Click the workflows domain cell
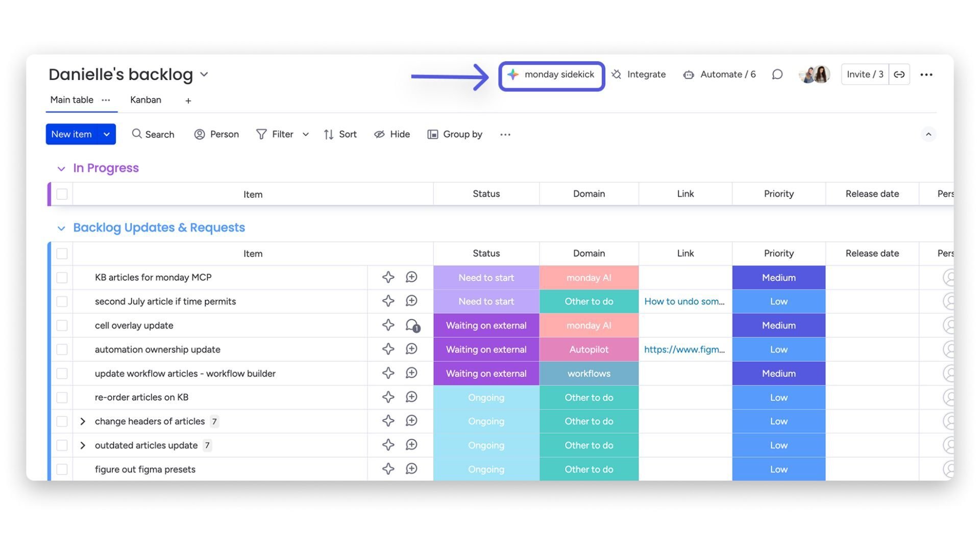 [x=589, y=373]
